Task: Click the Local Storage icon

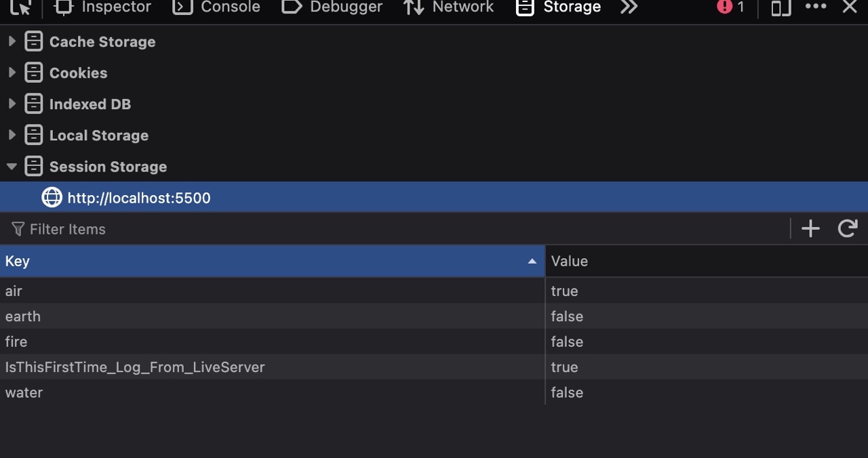Action: point(33,135)
